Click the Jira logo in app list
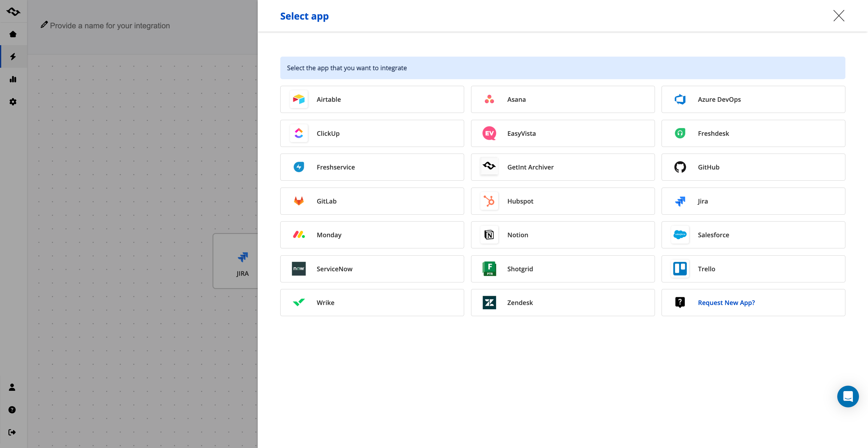The image size is (868, 448). [x=680, y=201]
